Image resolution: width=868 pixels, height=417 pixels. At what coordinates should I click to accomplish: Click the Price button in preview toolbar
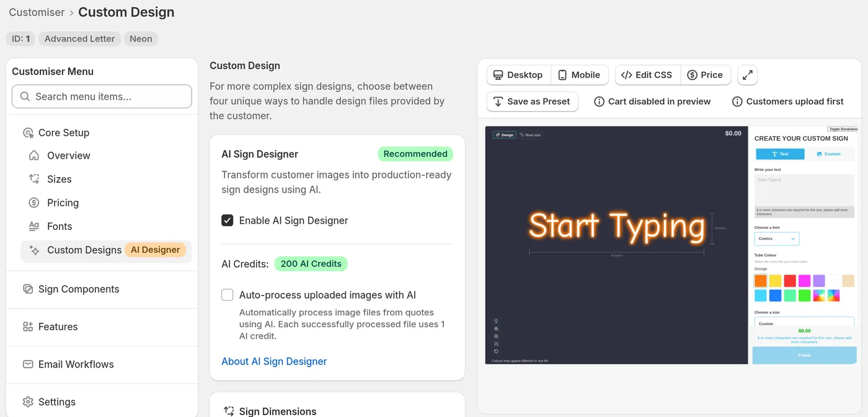(706, 75)
